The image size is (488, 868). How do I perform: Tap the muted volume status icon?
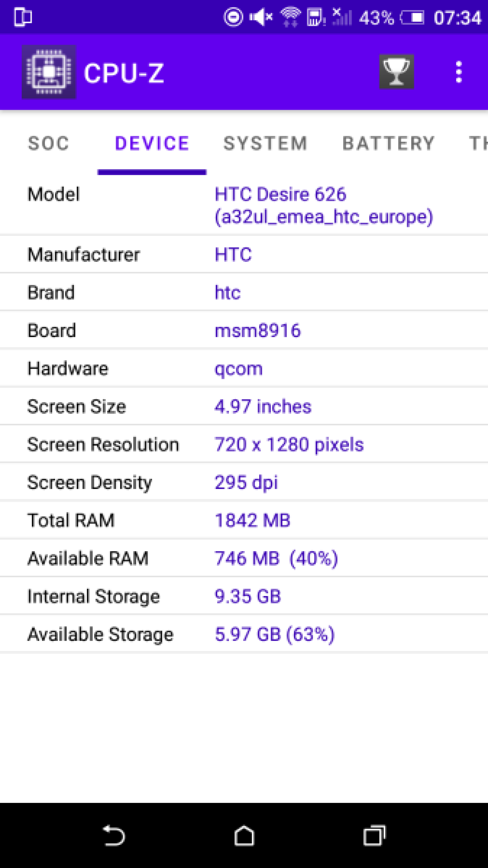click(x=261, y=17)
